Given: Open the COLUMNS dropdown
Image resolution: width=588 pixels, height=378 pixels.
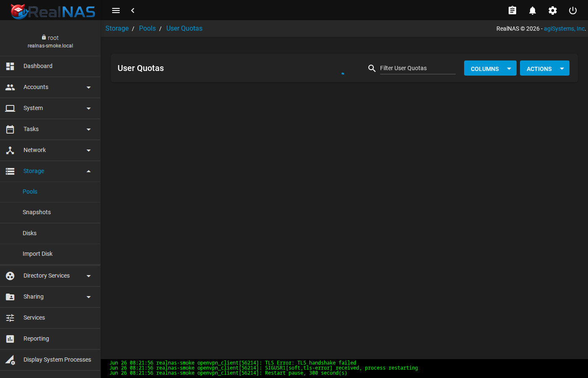Looking at the screenshot, I should [x=490, y=68].
